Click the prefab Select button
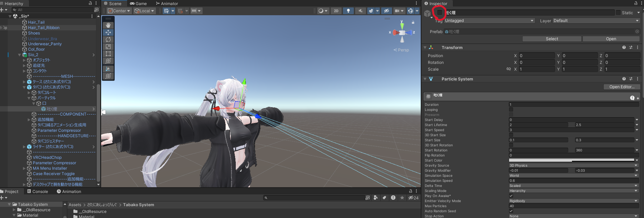The width and height of the screenshot is (644, 218). click(552, 39)
